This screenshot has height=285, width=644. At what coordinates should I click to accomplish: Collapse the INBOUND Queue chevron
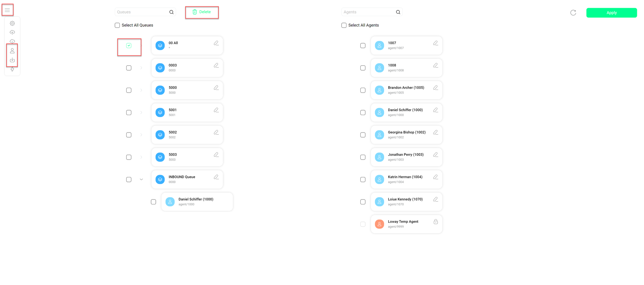tap(141, 180)
